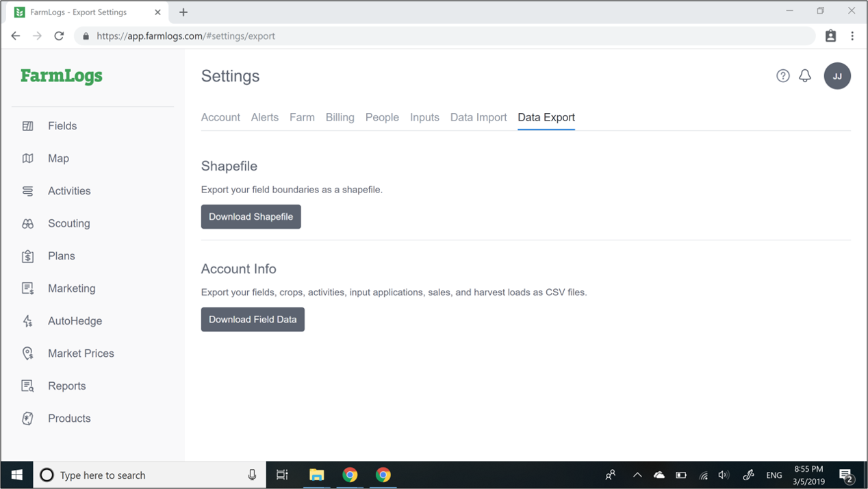Reload the page in Chrome
Viewport: 868px width, 489px height.
click(59, 36)
